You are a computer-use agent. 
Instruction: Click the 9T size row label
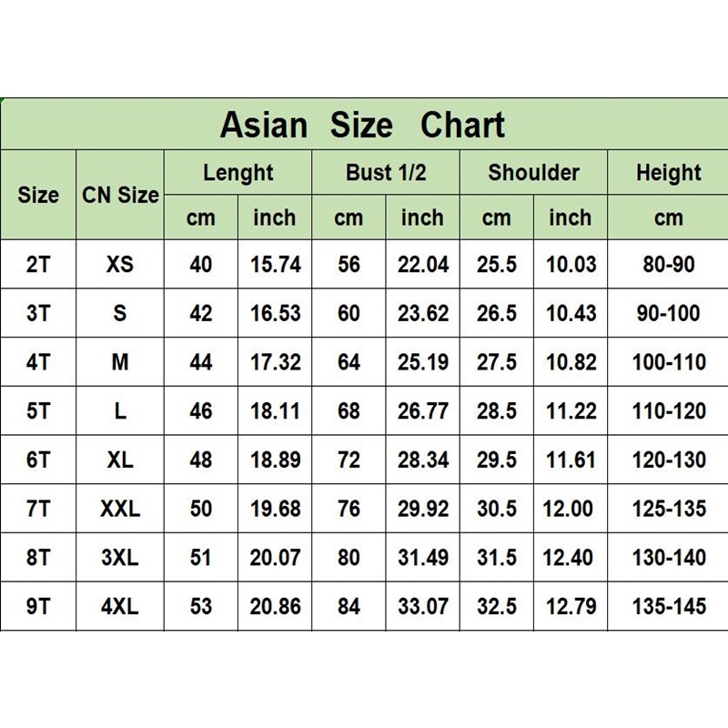coord(38,606)
